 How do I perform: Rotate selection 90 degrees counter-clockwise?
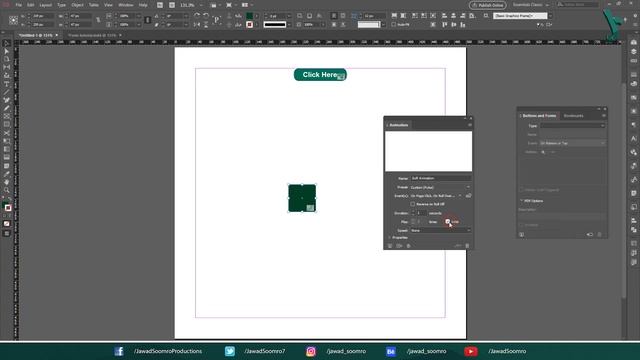pyautogui.click(x=206, y=16)
